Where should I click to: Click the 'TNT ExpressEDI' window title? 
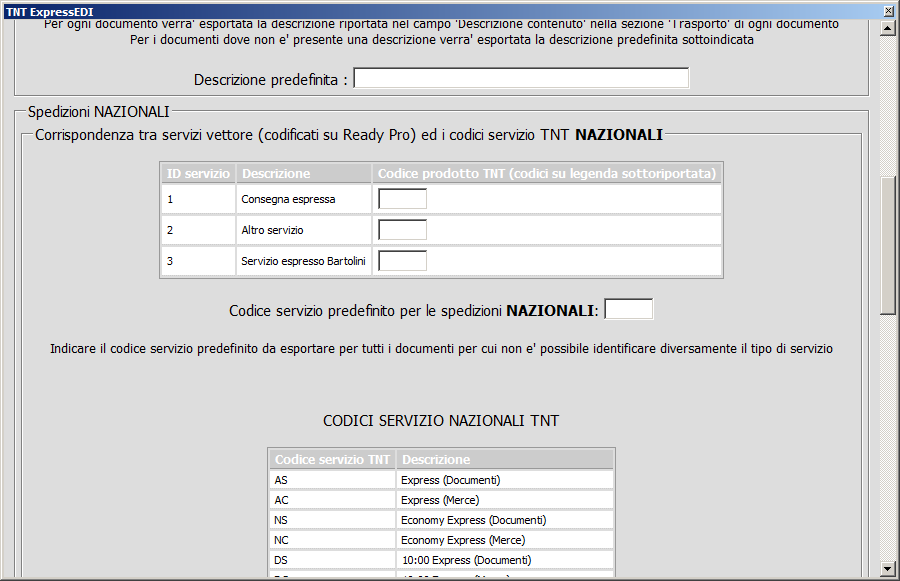(x=49, y=11)
